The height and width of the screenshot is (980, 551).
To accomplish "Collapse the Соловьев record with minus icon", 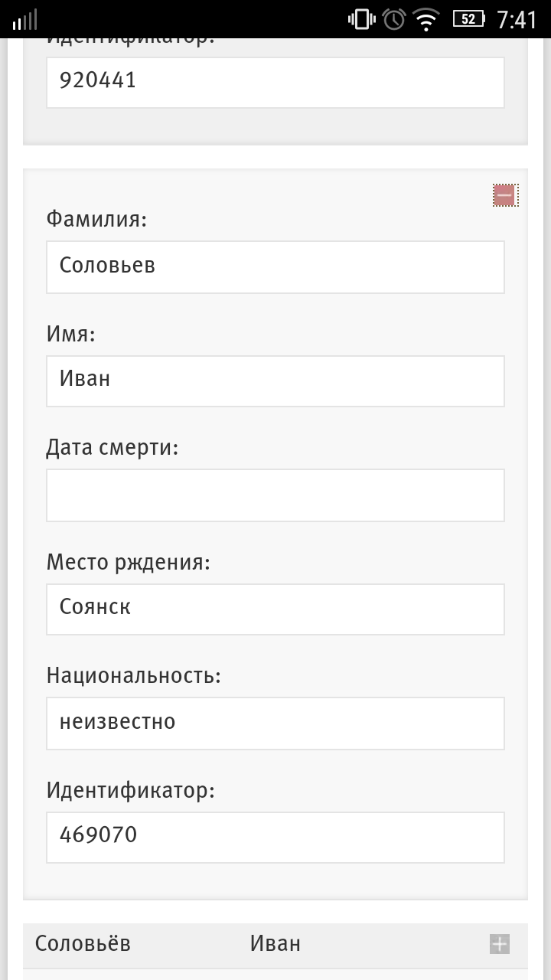I will click(x=505, y=196).
